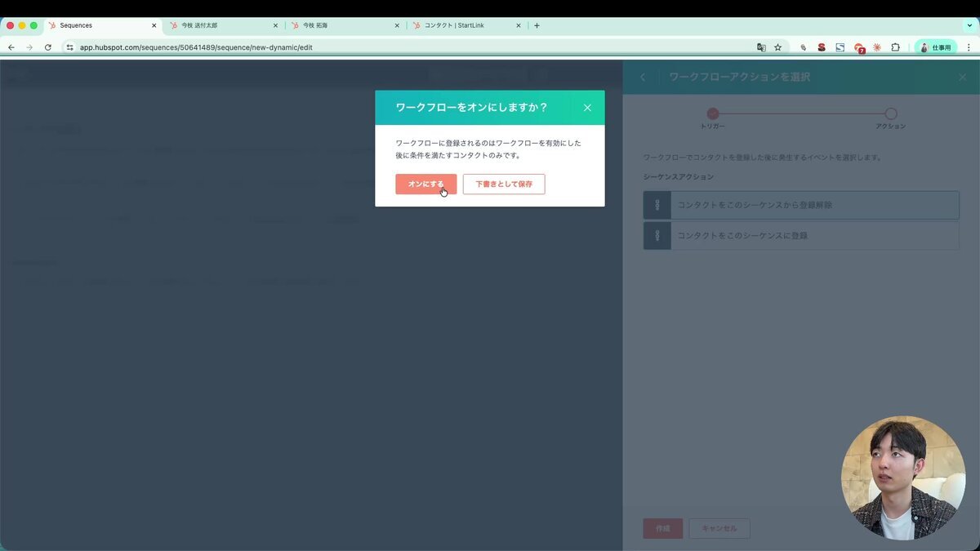
Task: Click the back chevron in workflow panel header
Action: click(x=642, y=76)
